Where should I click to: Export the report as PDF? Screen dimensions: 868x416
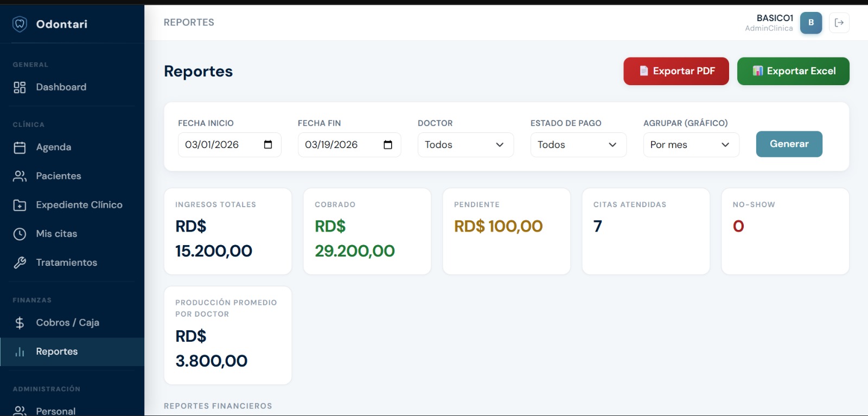coord(676,71)
